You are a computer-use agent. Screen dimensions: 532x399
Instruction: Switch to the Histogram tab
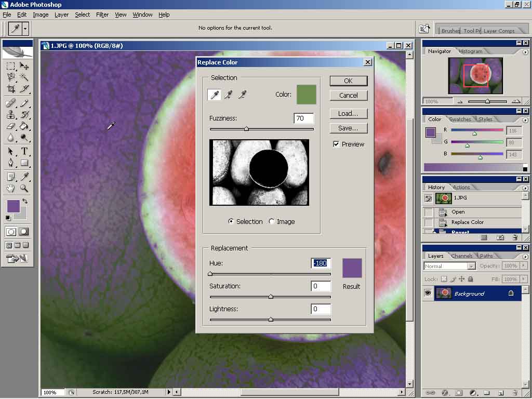click(x=470, y=51)
